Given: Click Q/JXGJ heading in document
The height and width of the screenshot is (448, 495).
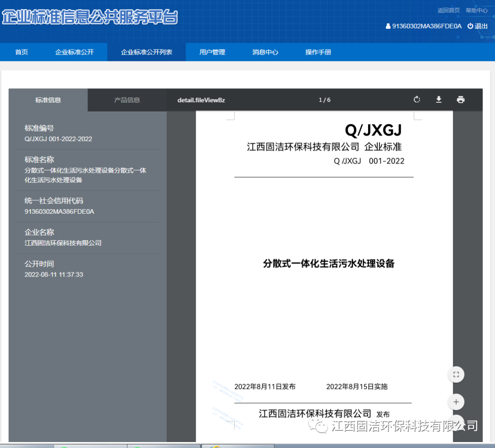Looking at the screenshot, I should tap(374, 131).
